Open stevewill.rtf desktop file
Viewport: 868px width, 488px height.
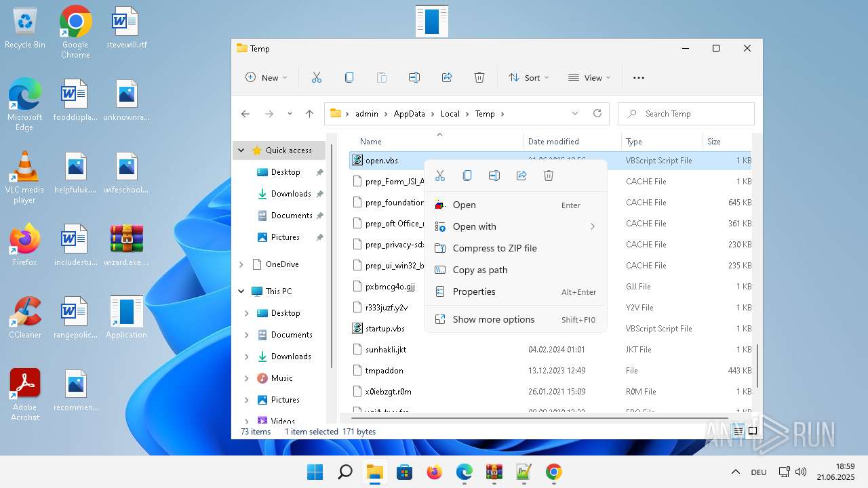[127, 28]
